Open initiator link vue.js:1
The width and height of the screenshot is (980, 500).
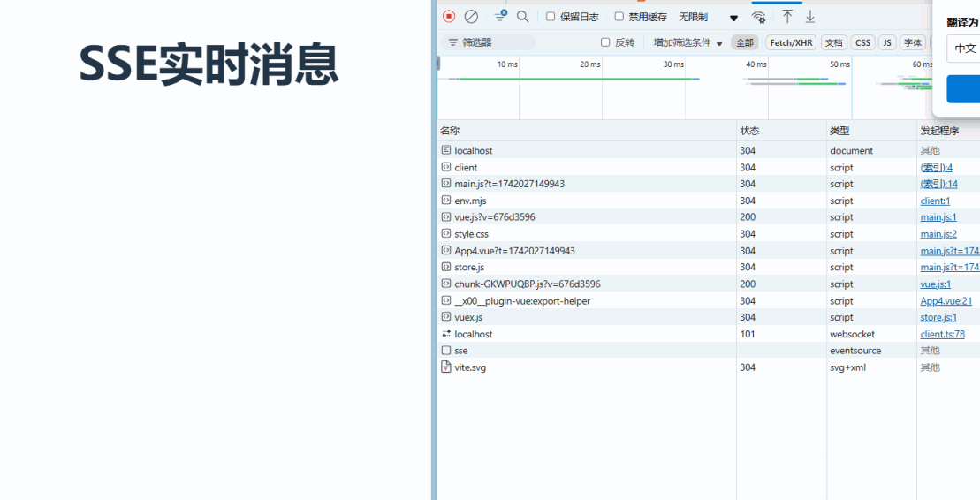coord(936,284)
